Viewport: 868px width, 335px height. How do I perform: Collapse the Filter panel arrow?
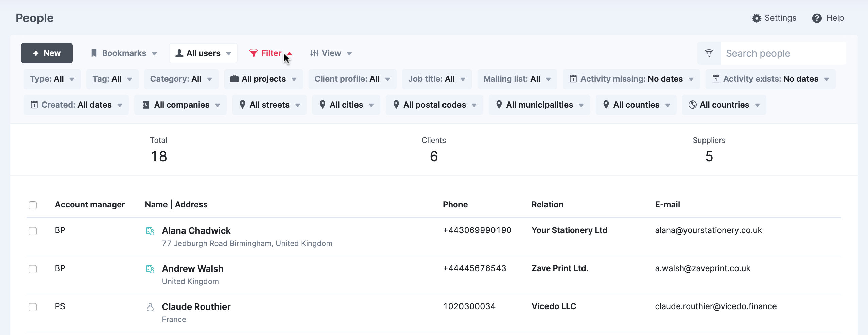[x=290, y=53]
